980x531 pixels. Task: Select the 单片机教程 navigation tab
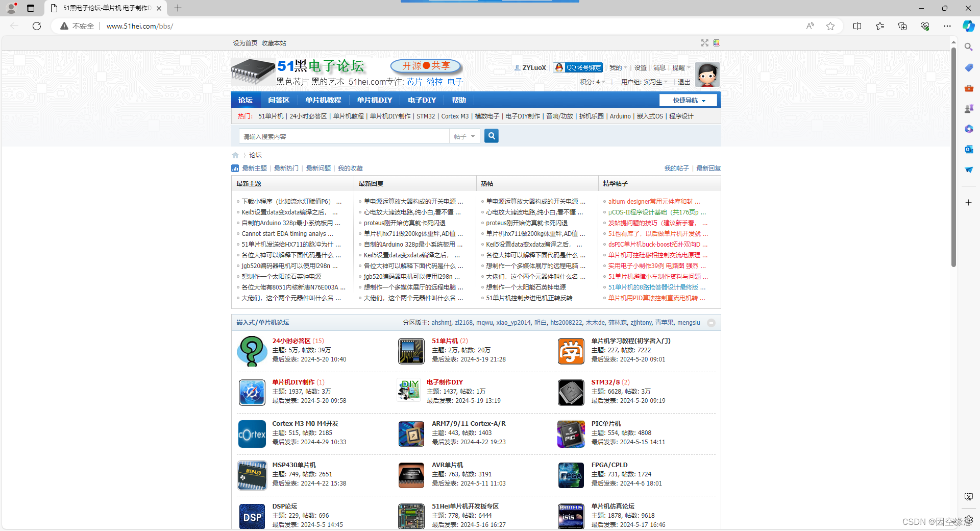323,100
